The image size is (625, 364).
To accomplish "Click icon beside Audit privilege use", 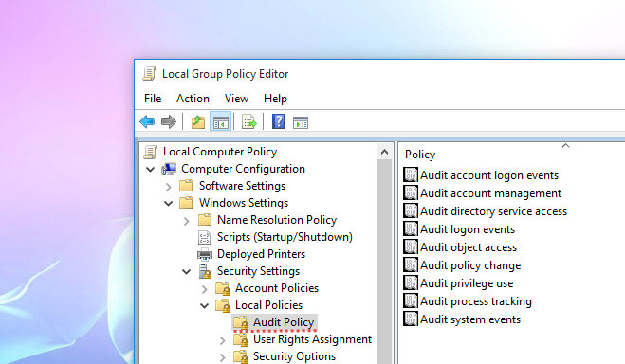I will [x=410, y=282].
